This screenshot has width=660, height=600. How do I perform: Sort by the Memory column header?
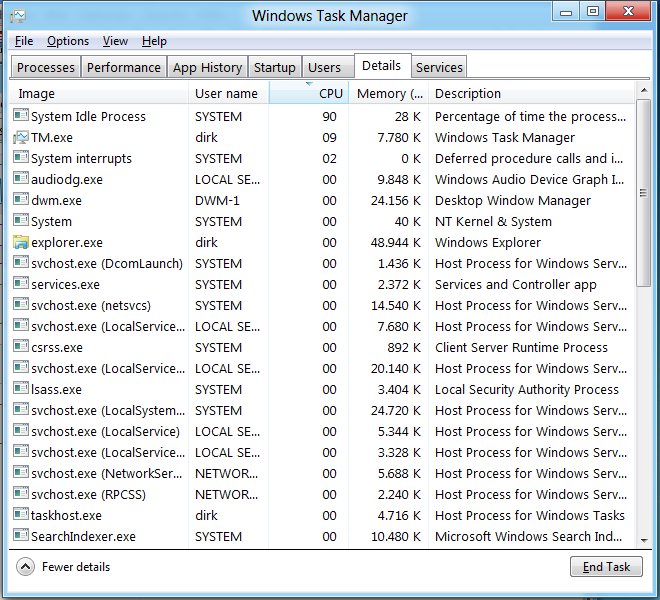389,93
